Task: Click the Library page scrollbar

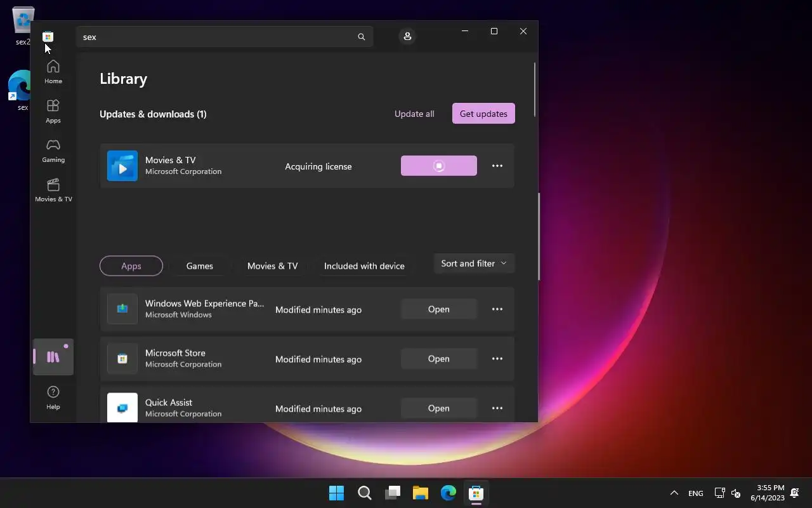Action: point(535,90)
